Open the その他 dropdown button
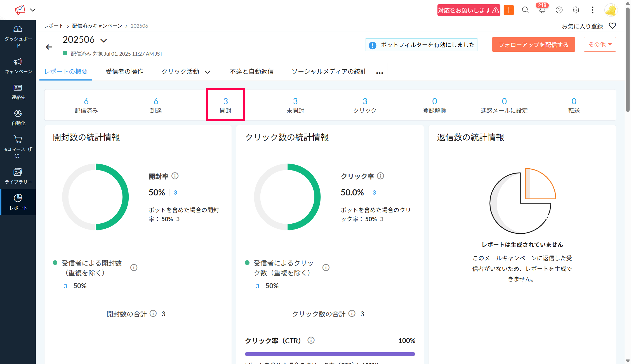The height and width of the screenshot is (364, 631). (600, 44)
